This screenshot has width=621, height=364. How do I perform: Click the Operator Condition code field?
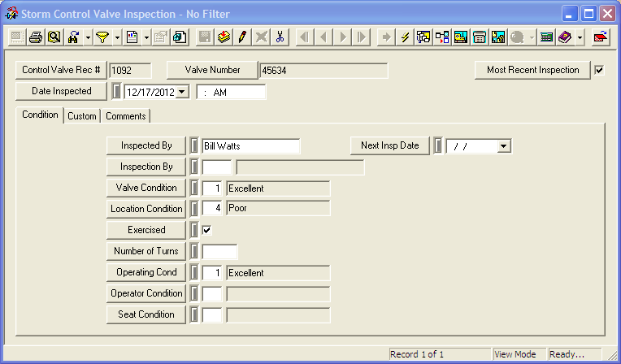click(x=212, y=294)
